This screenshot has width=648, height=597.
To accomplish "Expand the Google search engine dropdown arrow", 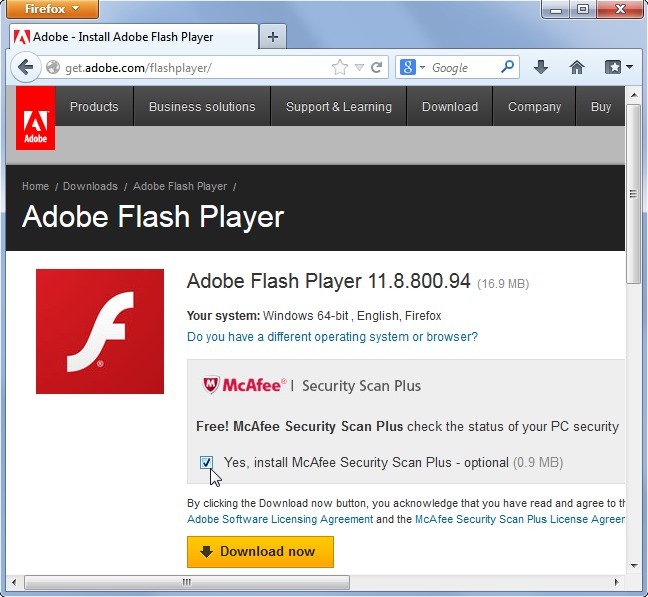I will point(422,67).
